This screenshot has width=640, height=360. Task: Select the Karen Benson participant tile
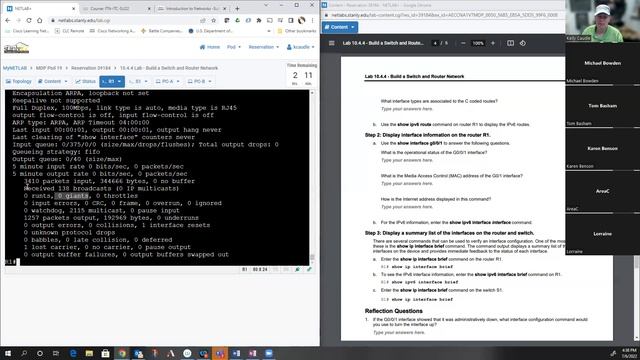pyautogui.click(x=602, y=149)
